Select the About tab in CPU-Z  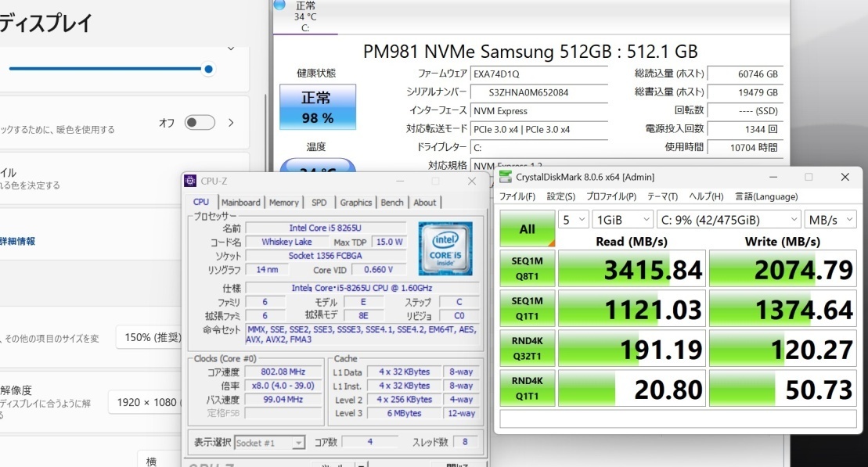[x=424, y=203]
